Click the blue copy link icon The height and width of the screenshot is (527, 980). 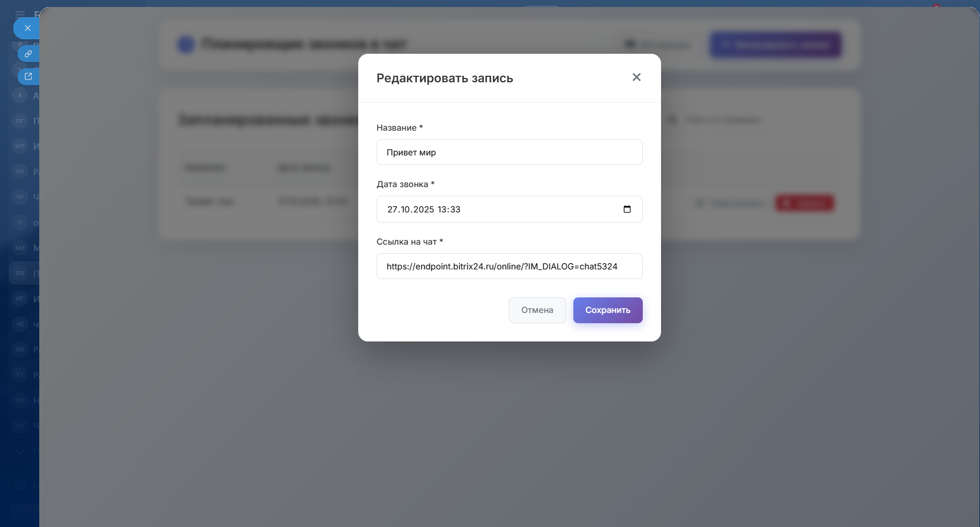pyautogui.click(x=29, y=54)
